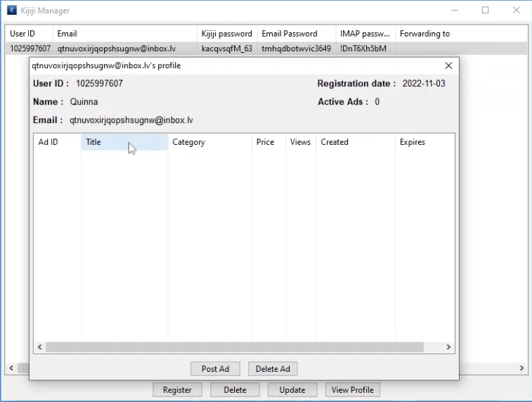The image size is (532, 402).
Task: Click the profile User ID value 1025997607
Action: (x=99, y=84)
